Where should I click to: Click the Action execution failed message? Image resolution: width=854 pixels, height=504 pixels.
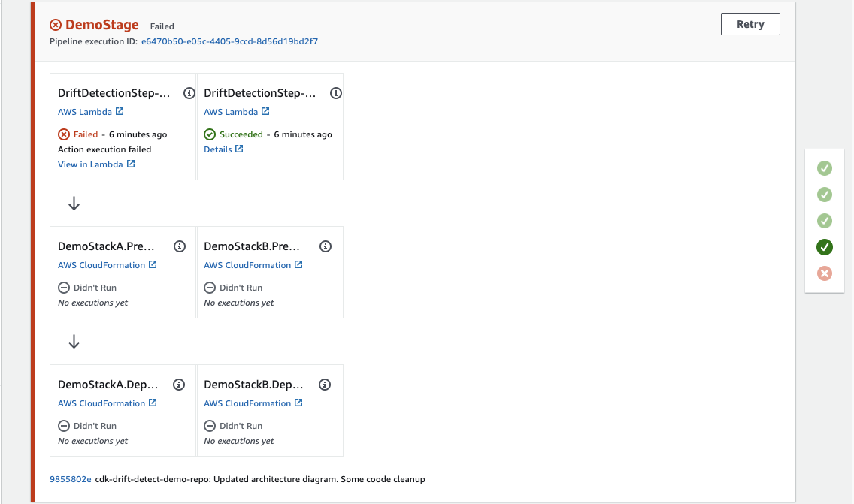(x=104, y=149)
